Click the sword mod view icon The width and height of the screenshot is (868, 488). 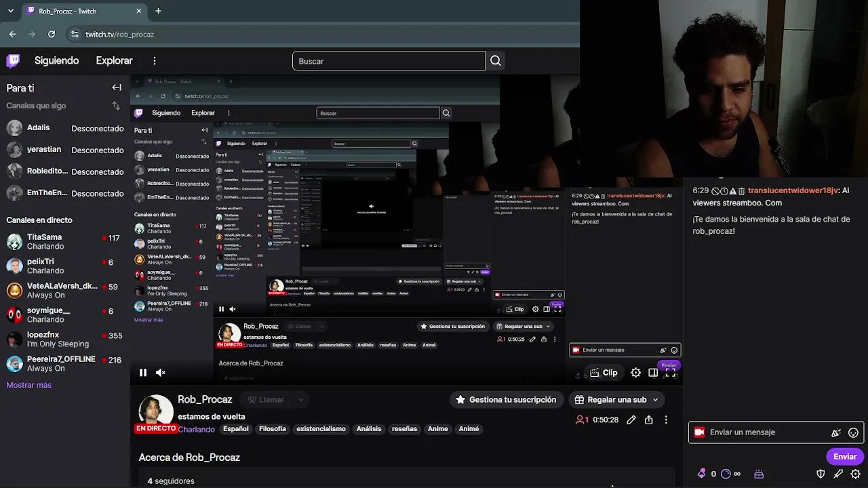838,474
